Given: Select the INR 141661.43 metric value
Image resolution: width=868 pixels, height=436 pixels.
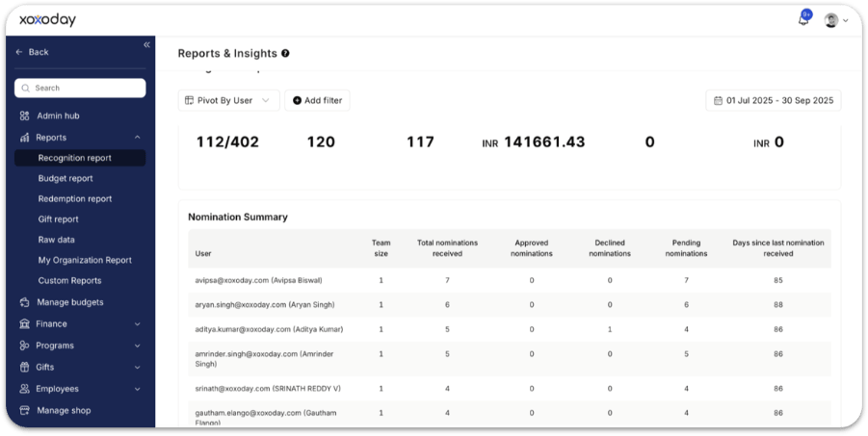Looking at the screenshot, I should (x=534, y=142).
